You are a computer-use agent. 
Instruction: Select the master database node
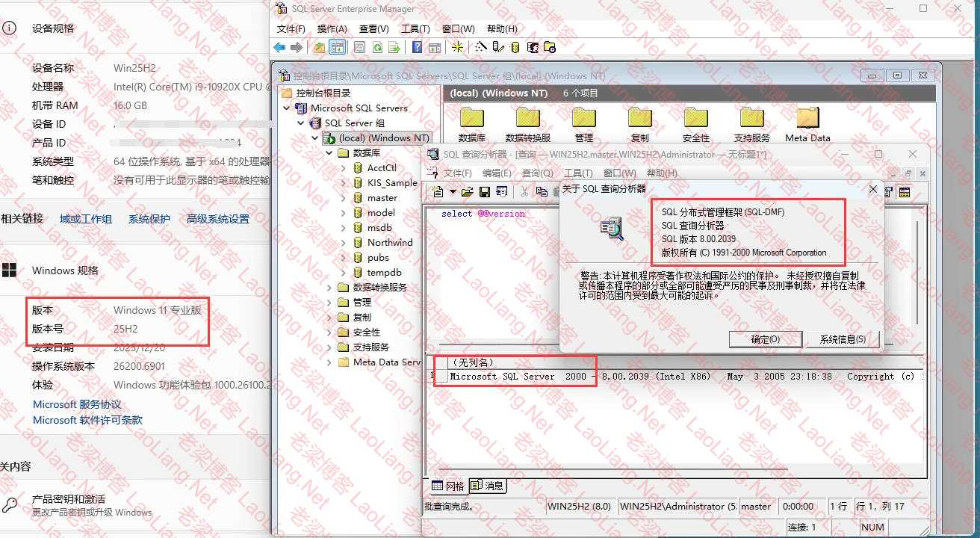[x=382, y=198]
